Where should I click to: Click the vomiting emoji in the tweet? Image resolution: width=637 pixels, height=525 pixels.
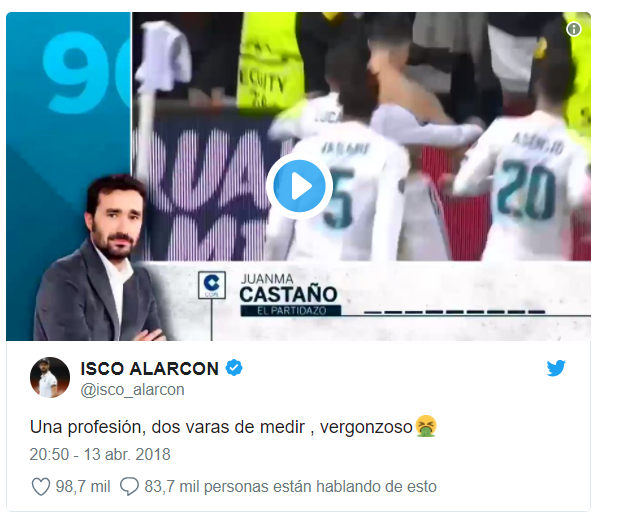coord(426,426)
